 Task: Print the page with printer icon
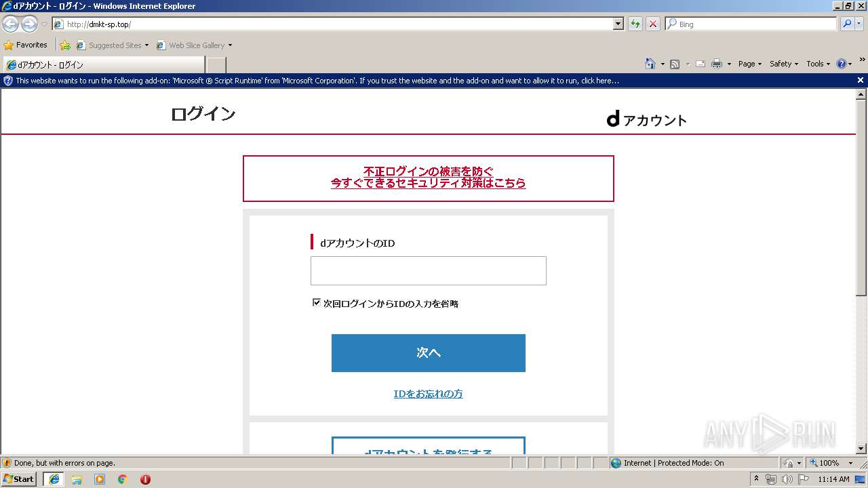(716, 64)
